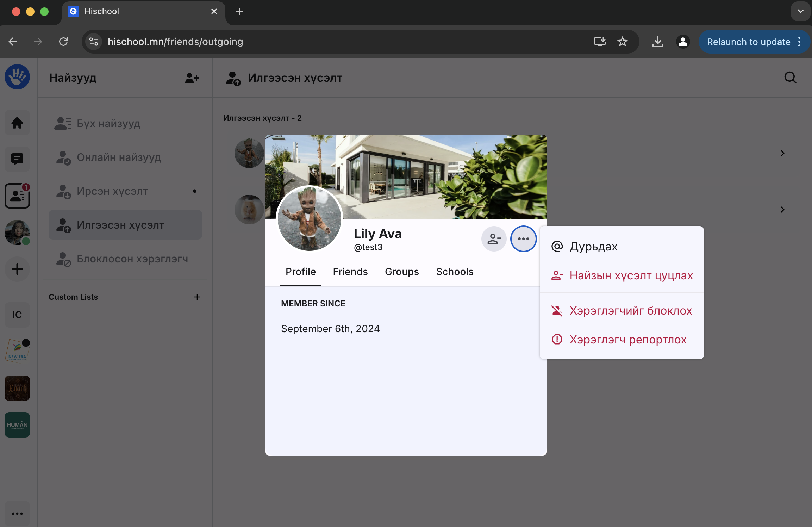Open search magnifier in top right

point(790,77)
